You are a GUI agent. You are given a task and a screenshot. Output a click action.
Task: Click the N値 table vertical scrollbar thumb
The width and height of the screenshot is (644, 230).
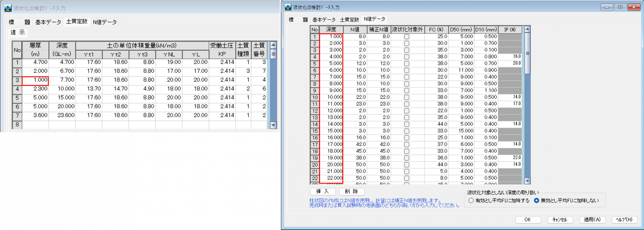tap(527, 53)
